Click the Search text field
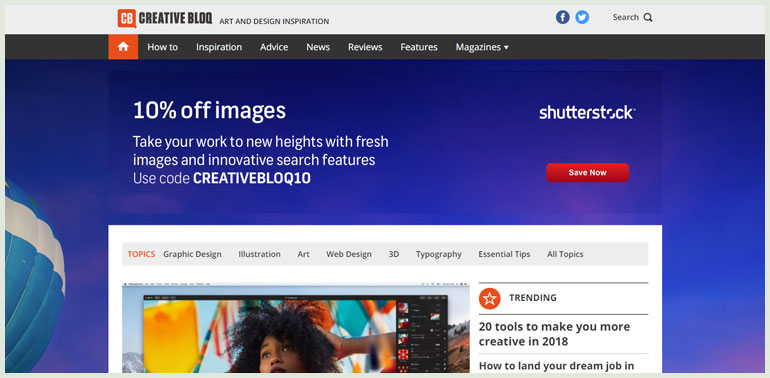Viewport: 770px width, 378px height. 626,17
